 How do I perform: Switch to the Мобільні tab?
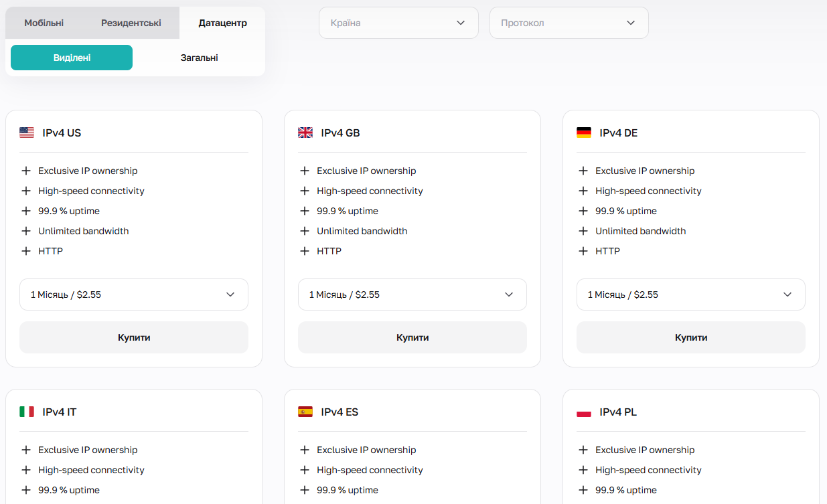(x=44, y=23)
